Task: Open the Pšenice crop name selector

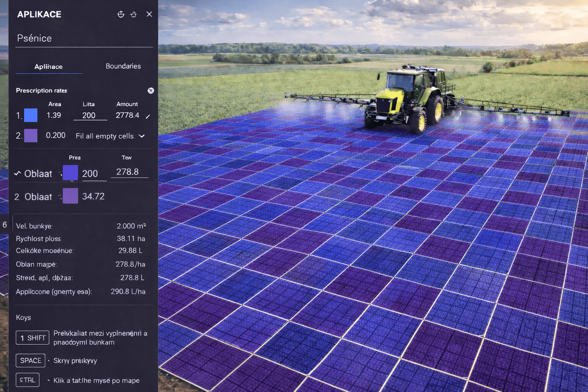Action: [x=84, y=38]
